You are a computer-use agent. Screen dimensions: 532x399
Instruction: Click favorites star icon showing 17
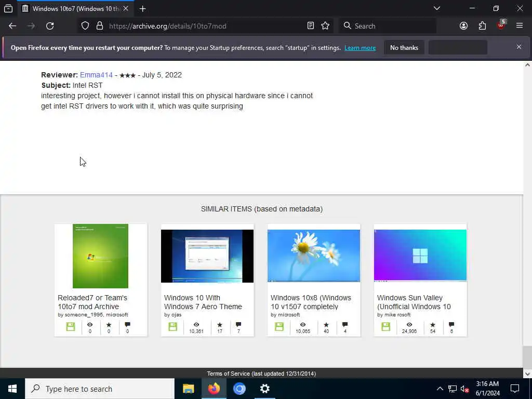[220, 325]
